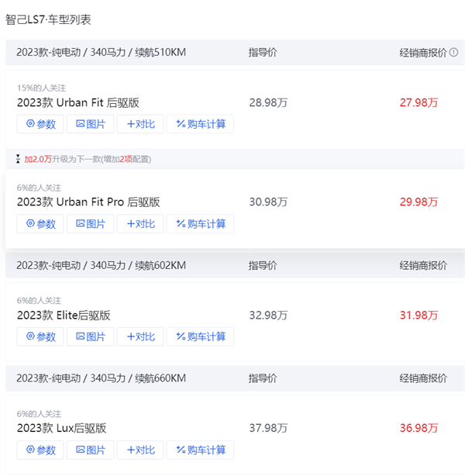Viewport: 465px width, 476px height.
Task: Click the 加2.0万升级为下一款 upgrade hint
Action: (87, 159)
